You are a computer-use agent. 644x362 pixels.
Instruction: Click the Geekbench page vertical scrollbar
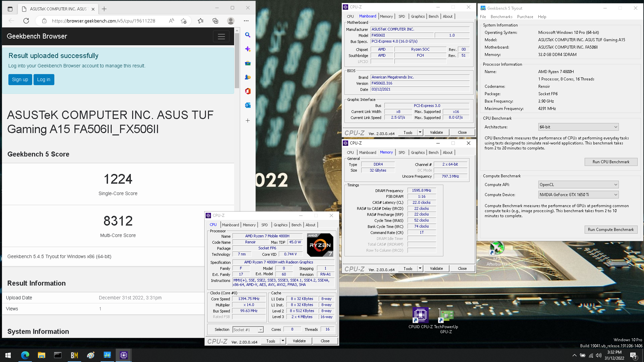(x=237, y=61)
